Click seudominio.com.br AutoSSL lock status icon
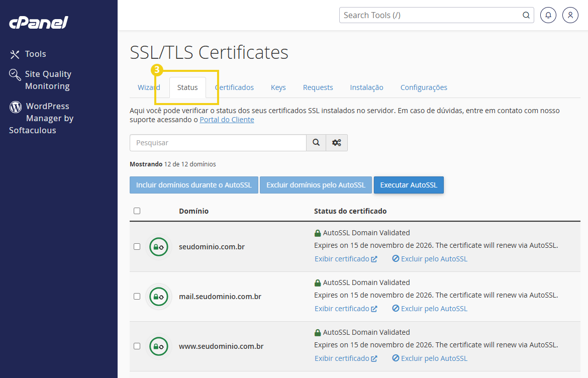Screen dimensions: 588x378 159,247
